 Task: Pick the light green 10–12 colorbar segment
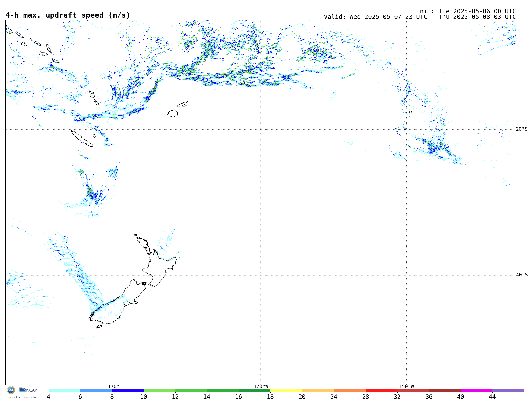[x=159, y=391]
